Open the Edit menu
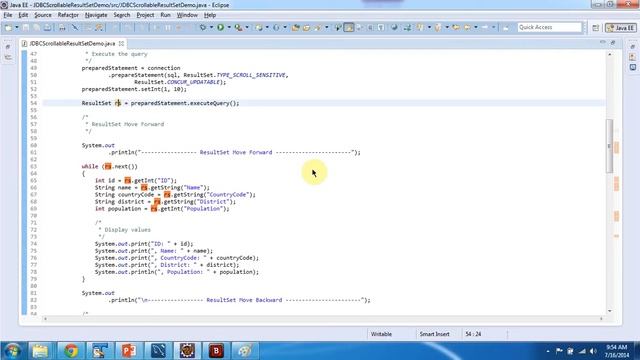640x360 pixels. click(x=23, y=15)
